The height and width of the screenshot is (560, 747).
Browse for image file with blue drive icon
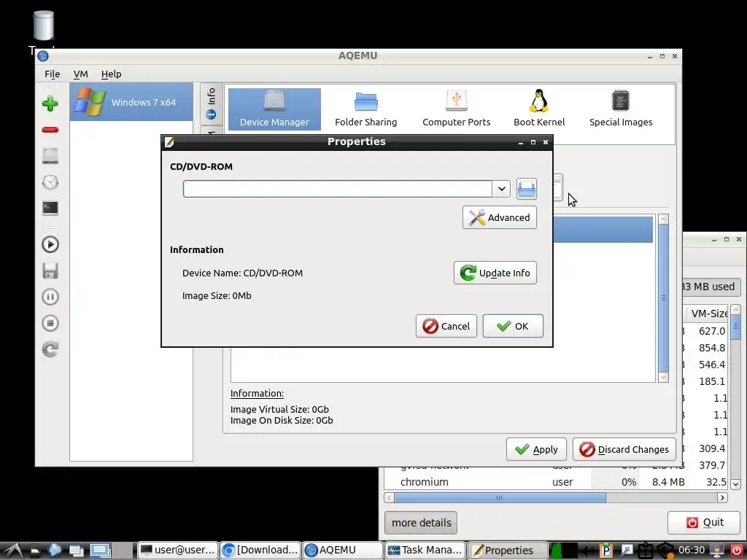point(527,189)
